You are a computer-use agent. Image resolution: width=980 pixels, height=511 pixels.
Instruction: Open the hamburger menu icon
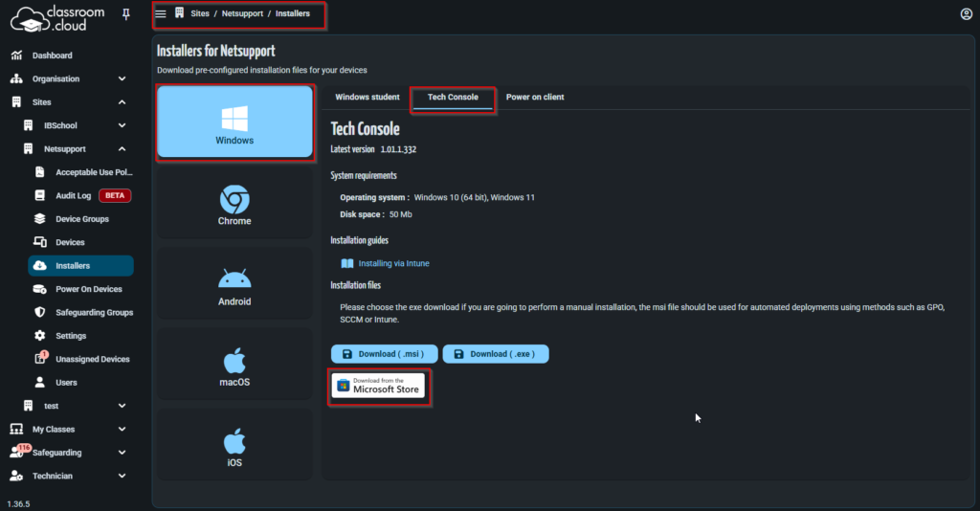(161, 13)
